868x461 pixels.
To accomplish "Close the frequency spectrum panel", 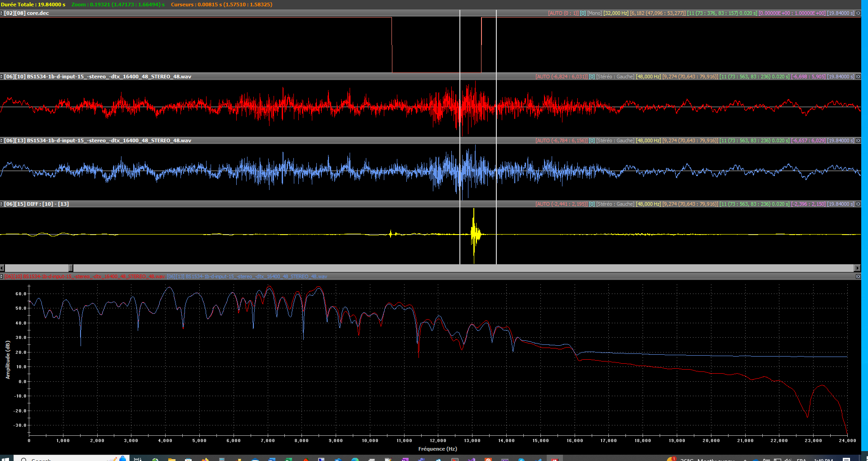I will coord(858,276).
